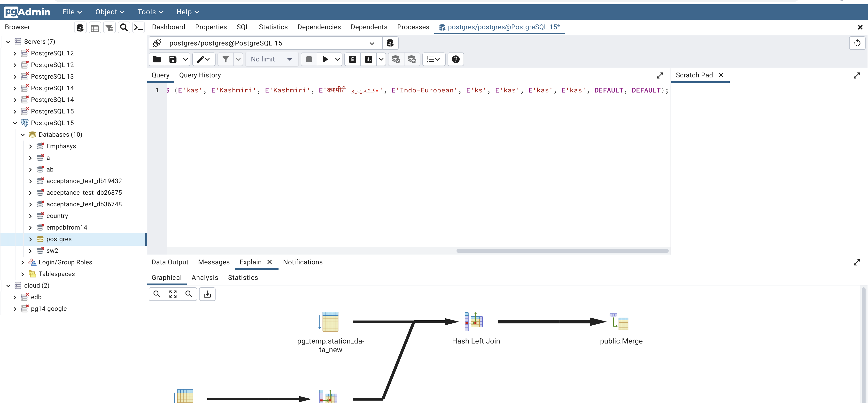Select the View Data grid icon
868x403 pixels.
click(95, 27)
